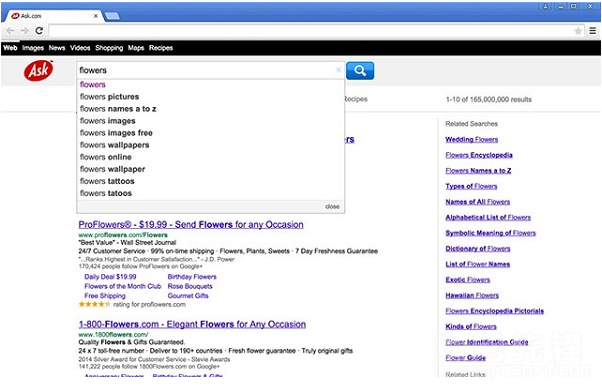Image resolution: width=602 pixels, height=387 pixels.
Task: Clear the search box with x icon
Action: pyautogui.click(x=338, y=70)
